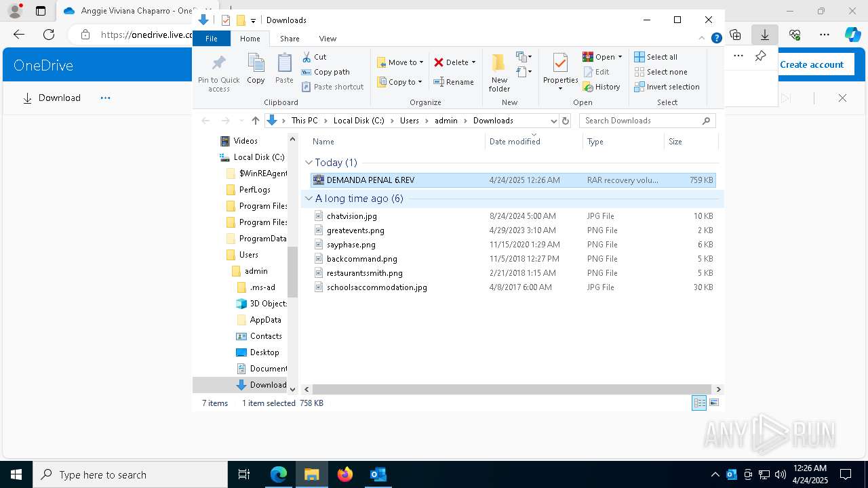This screenshot has height=488, width=868.
Task: Switch to the Home ribbon tab
Action: point(250,39)
